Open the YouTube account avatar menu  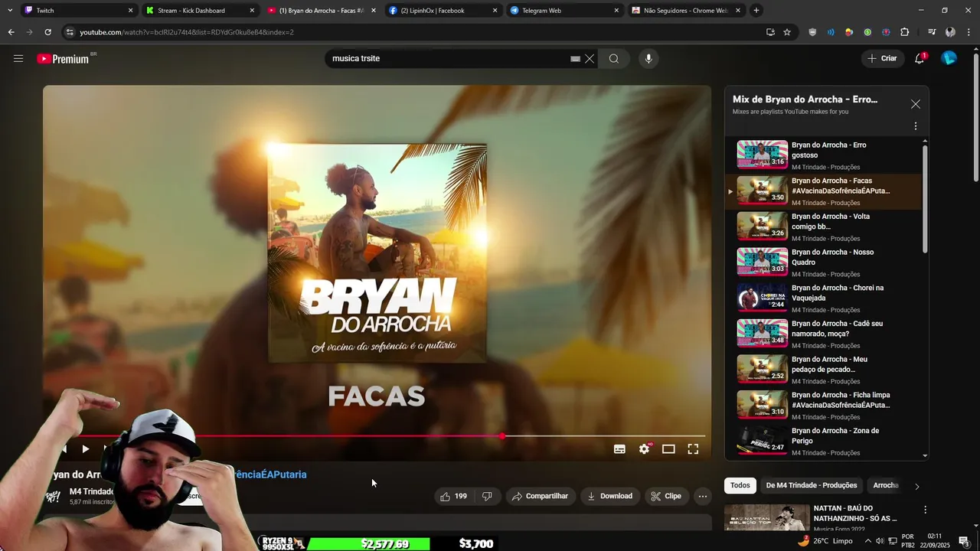949,58
